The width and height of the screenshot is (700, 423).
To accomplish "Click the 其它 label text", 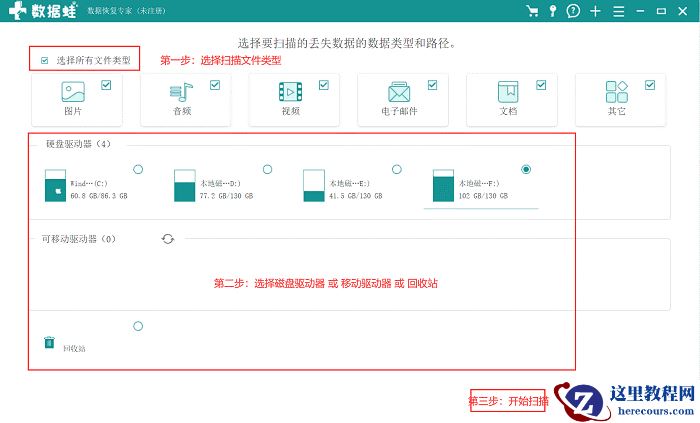I will pos(617,111).
